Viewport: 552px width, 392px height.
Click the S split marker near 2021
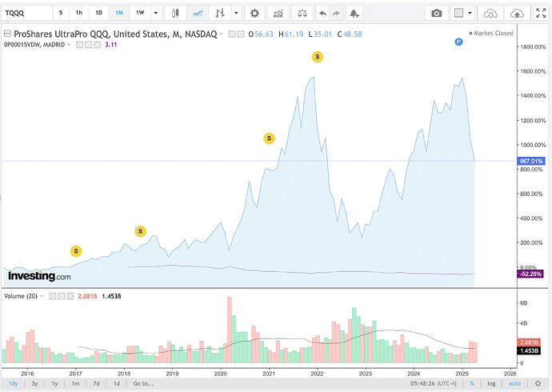tap(270, 138)
